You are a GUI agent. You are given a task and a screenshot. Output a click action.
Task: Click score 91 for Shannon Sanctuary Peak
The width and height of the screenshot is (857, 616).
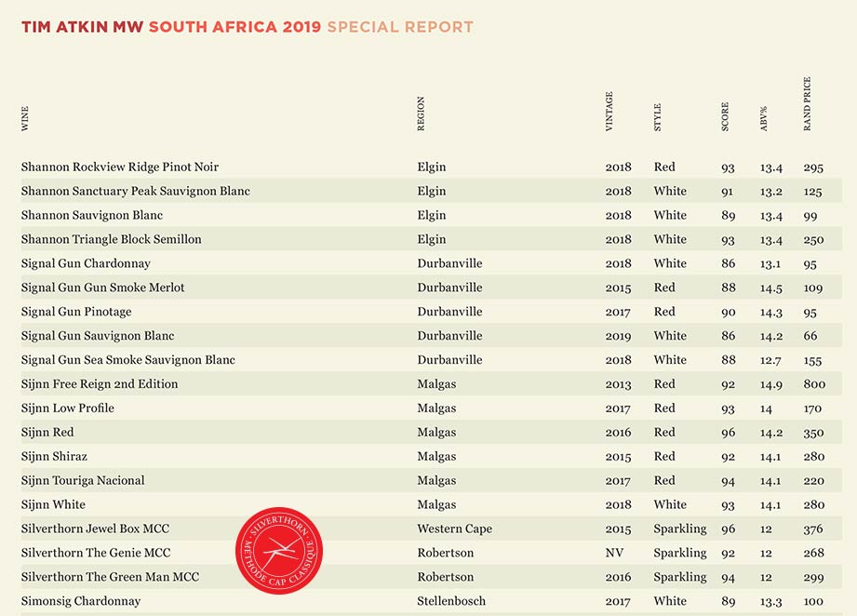[727, 192]
